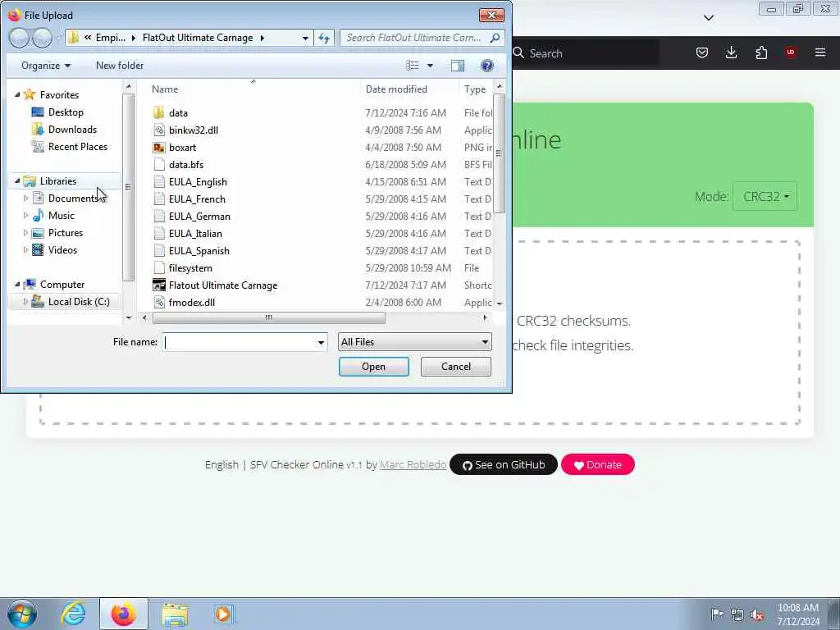Click the Cancel button
The image size is (840, 630).
click(456, 367)
